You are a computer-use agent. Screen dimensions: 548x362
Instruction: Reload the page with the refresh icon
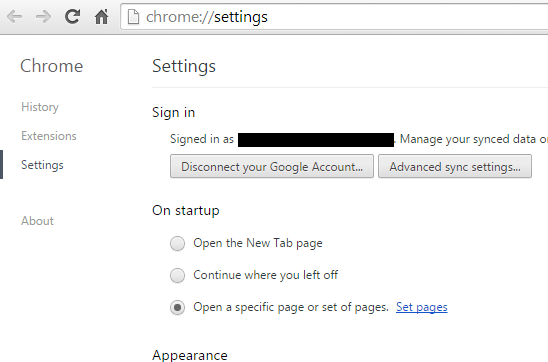click(x=72, y=16)
